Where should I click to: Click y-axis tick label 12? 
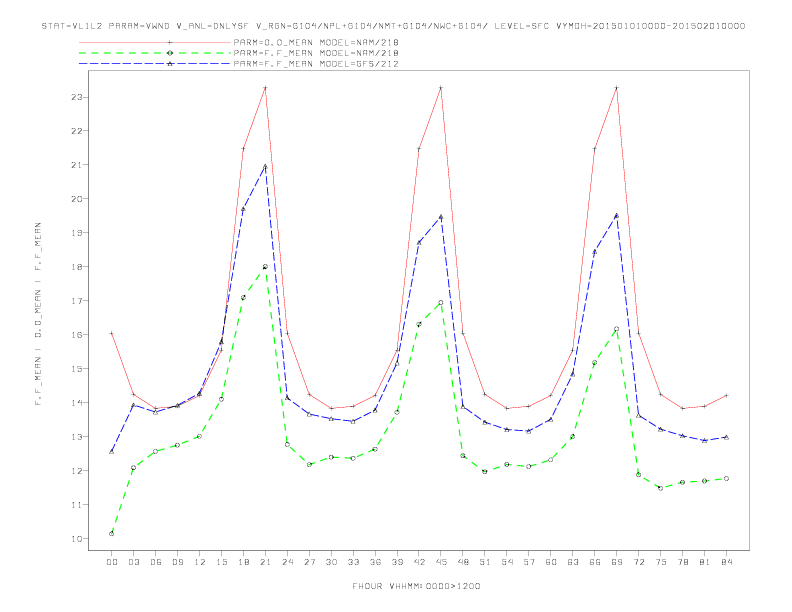click(x=77, y=471)
